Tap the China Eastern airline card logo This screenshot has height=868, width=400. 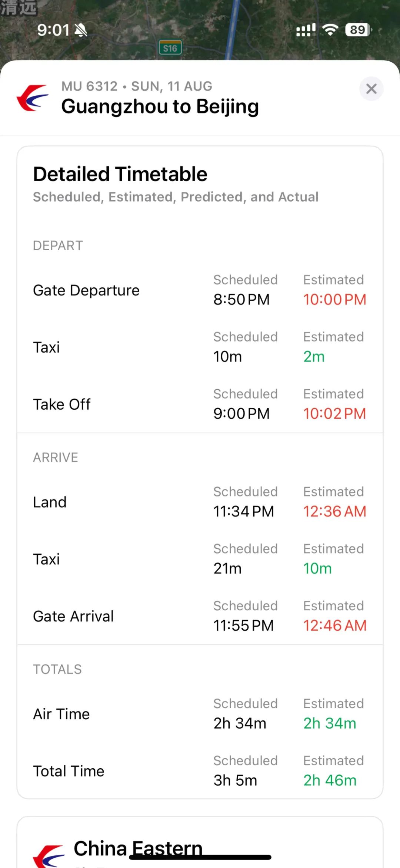point(49,856)
